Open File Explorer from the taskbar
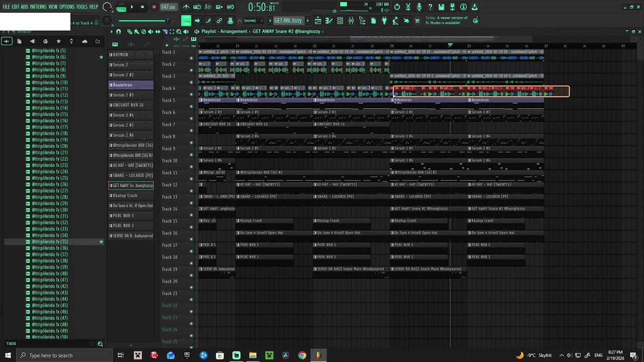 (x=253, y=355)
